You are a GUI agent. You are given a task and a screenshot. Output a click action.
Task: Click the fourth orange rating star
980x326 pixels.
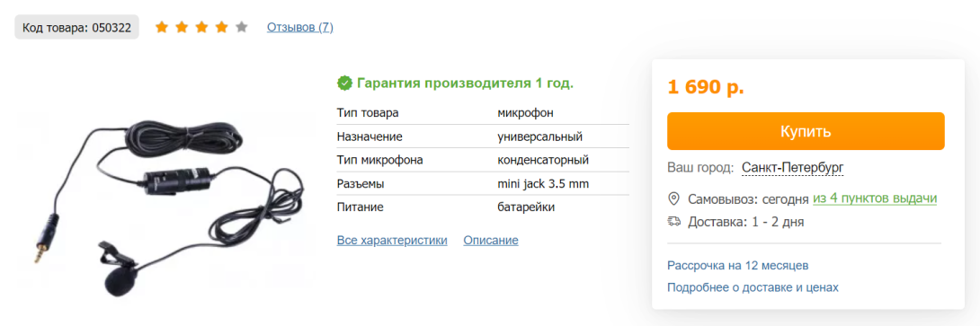[222, 27]
